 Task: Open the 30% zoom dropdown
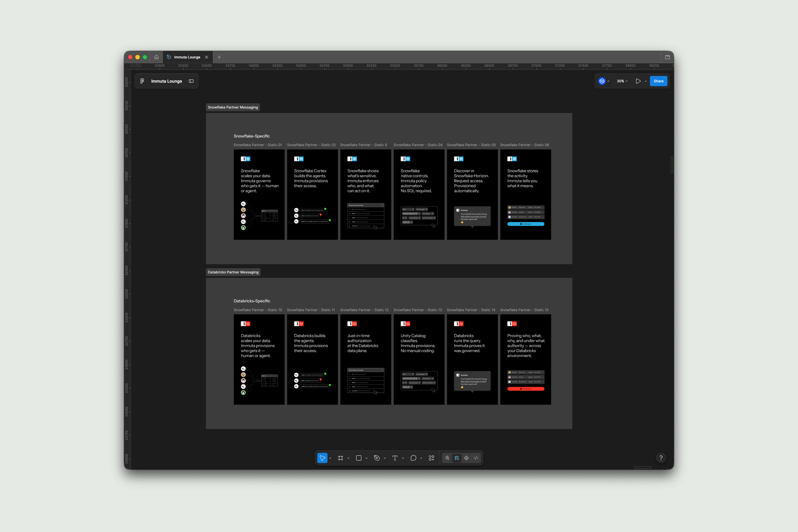coord(622,81)
